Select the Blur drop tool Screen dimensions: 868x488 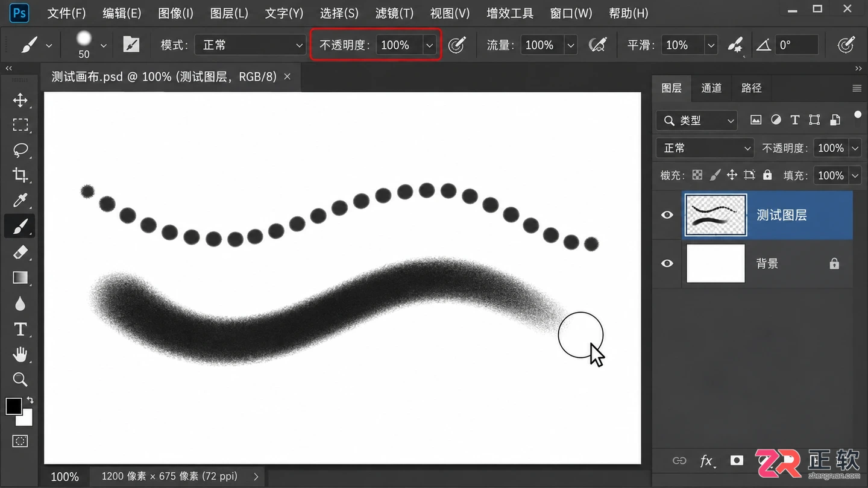pyautogui.click(x=20, y=304)
